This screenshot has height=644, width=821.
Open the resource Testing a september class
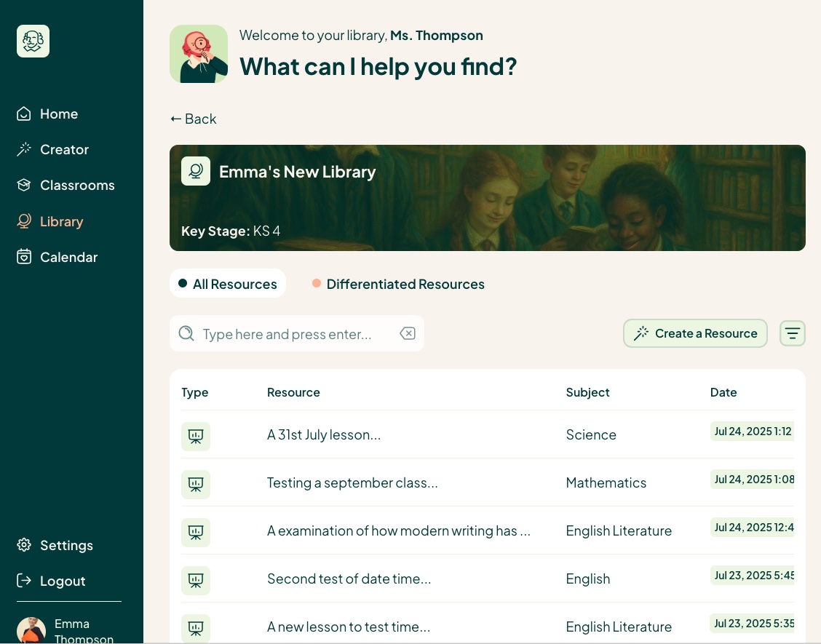tap(352, 482)
